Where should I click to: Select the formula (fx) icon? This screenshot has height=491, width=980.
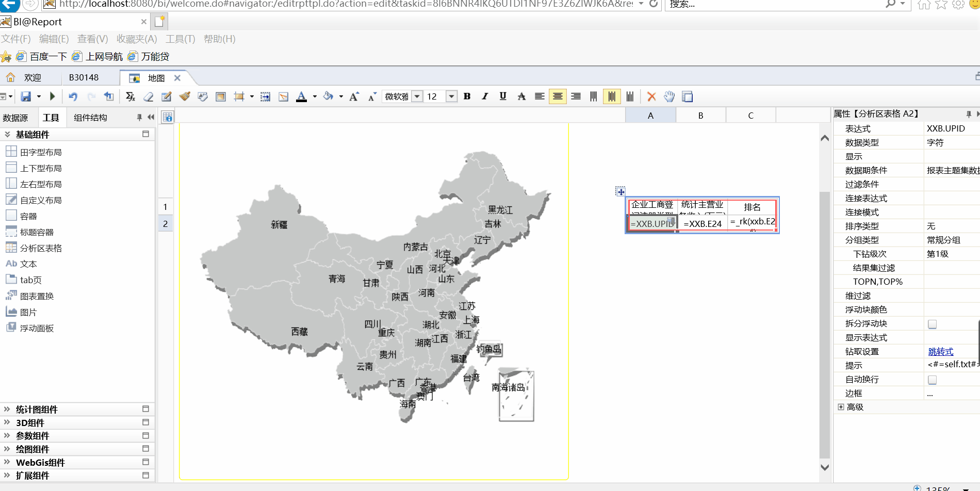[x=130, y=96]
